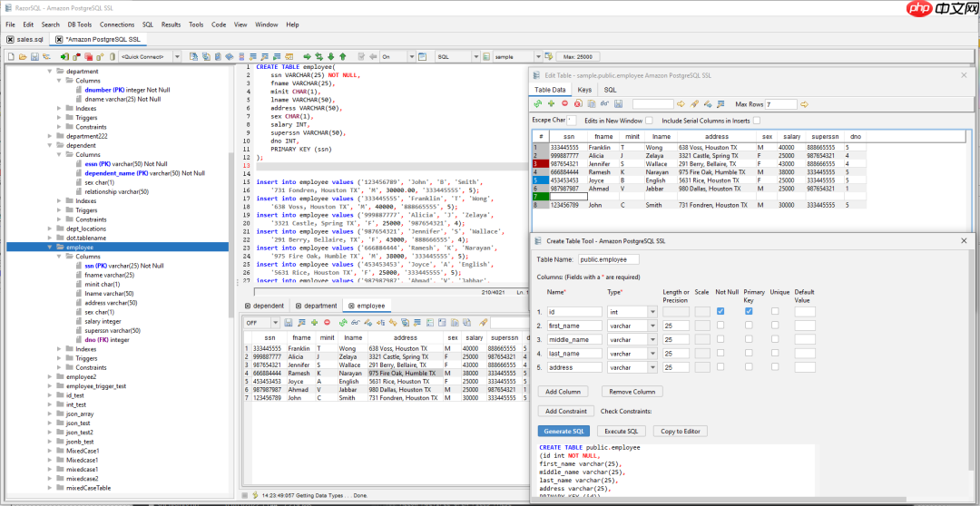Click red minus delete icon in Edit Table toolbar

tap(565, 103)
